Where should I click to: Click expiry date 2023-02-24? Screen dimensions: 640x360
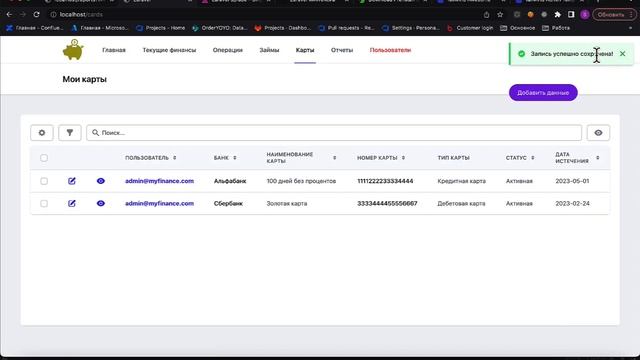pyautogui.click(x=572, y=203)
